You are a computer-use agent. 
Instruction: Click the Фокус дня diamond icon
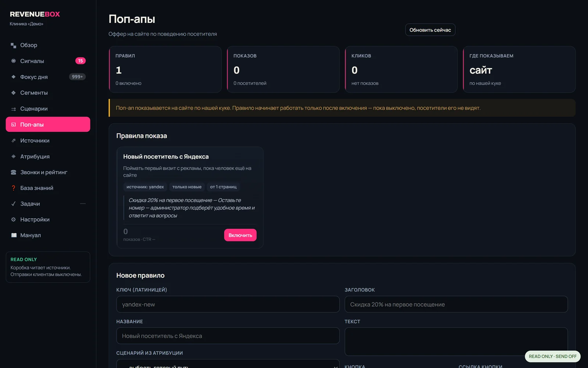[14, 77]
